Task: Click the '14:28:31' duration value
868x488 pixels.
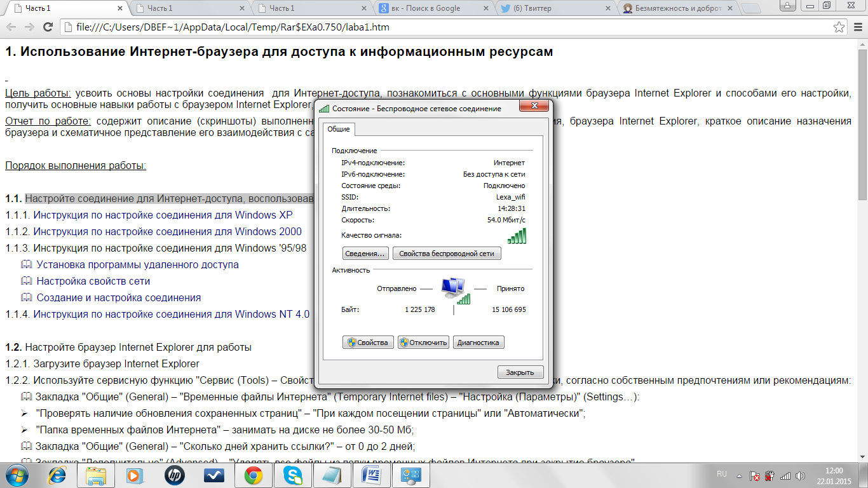Action: [512, 208]
